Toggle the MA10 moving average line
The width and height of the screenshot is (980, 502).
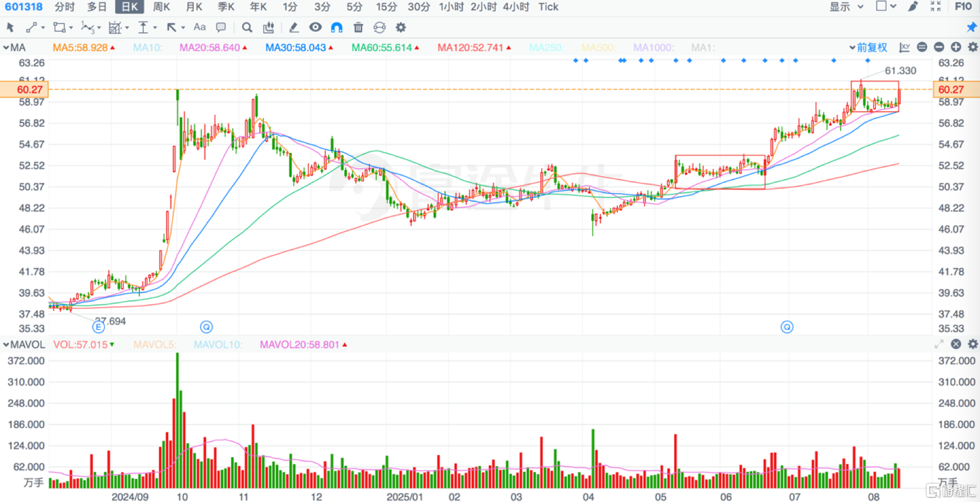(x=147, y=48)
